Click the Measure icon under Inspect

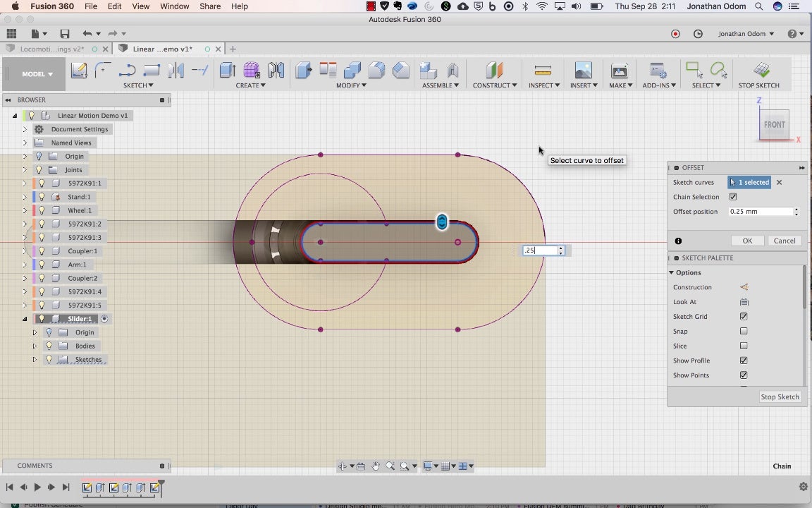(x=543, y=71)
